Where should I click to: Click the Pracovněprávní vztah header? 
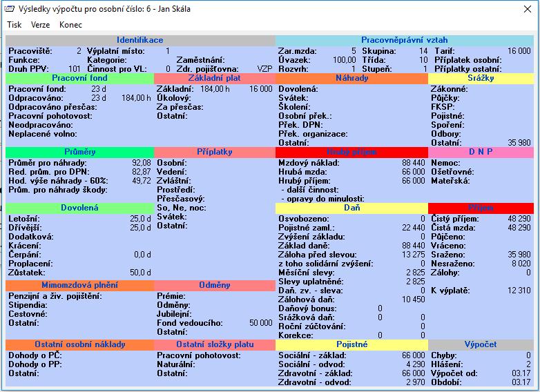tap(405, 40)
